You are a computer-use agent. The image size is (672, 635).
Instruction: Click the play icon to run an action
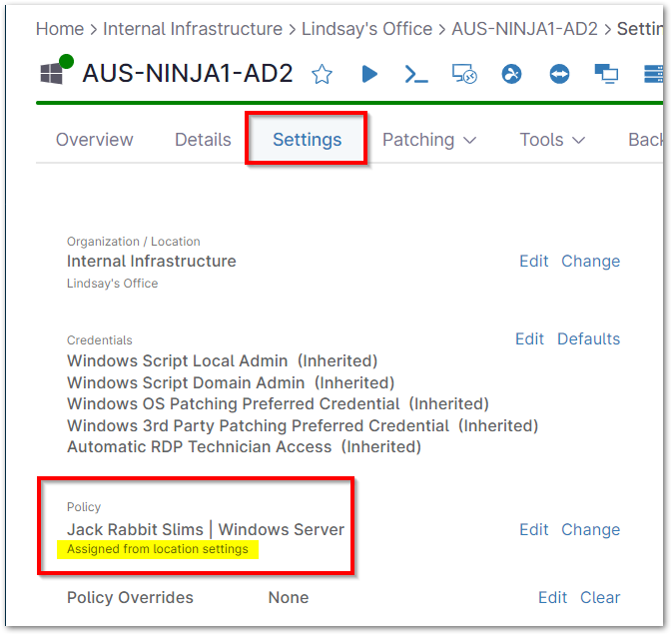[369, 74]
